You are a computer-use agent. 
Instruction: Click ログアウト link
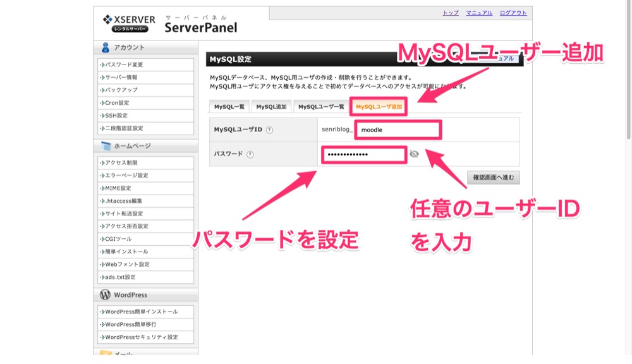pyautogui.click(x=513, y=13)
